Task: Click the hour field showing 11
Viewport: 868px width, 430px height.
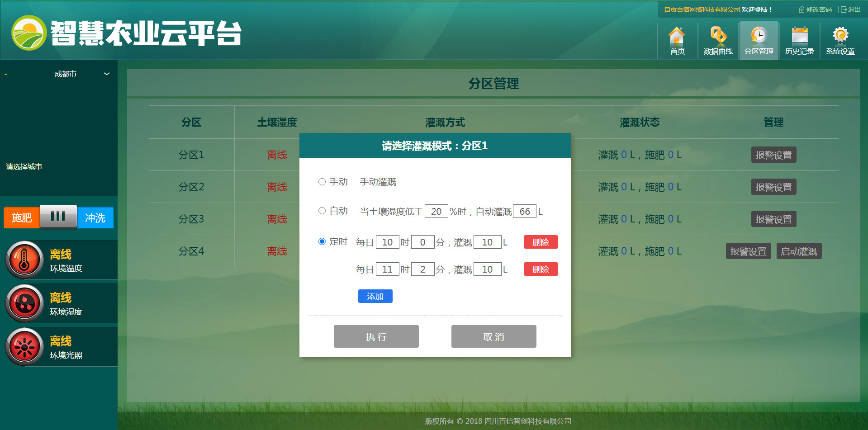Action: (388, 269)
